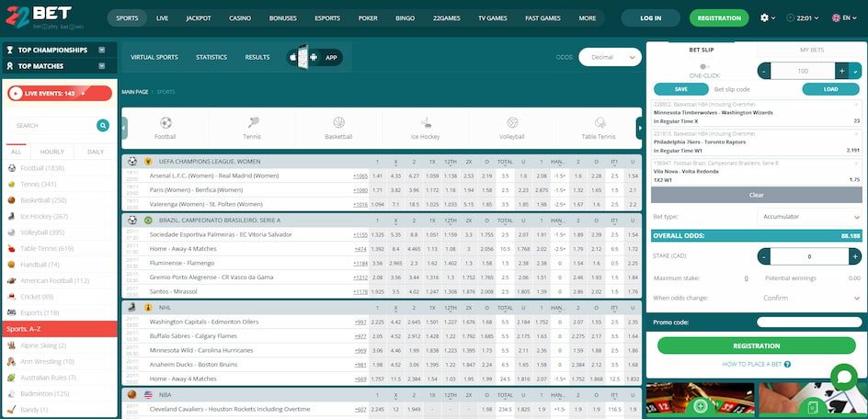Clear the bet slip

click(x=756, y=195)
